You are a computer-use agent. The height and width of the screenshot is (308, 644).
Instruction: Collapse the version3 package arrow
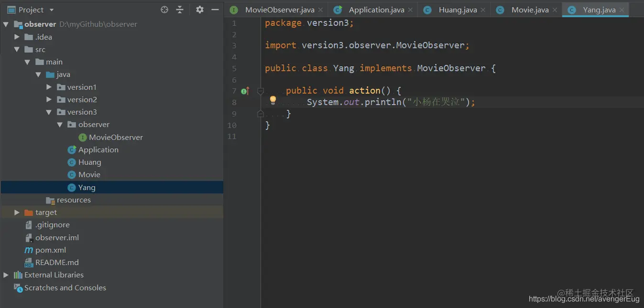click(x=49, y=112)
